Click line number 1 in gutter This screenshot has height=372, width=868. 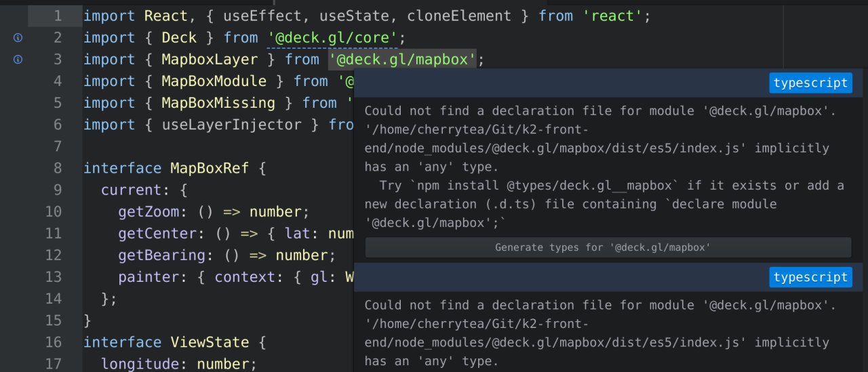(x=57, y=16)
